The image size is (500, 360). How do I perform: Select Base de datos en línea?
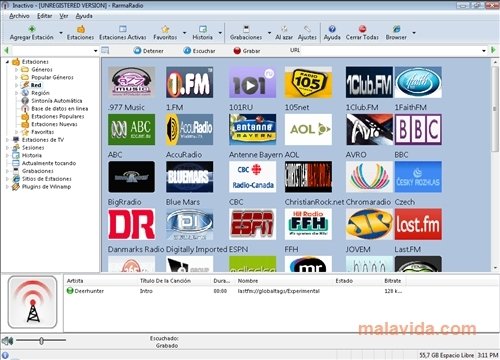tap(60, 109)
